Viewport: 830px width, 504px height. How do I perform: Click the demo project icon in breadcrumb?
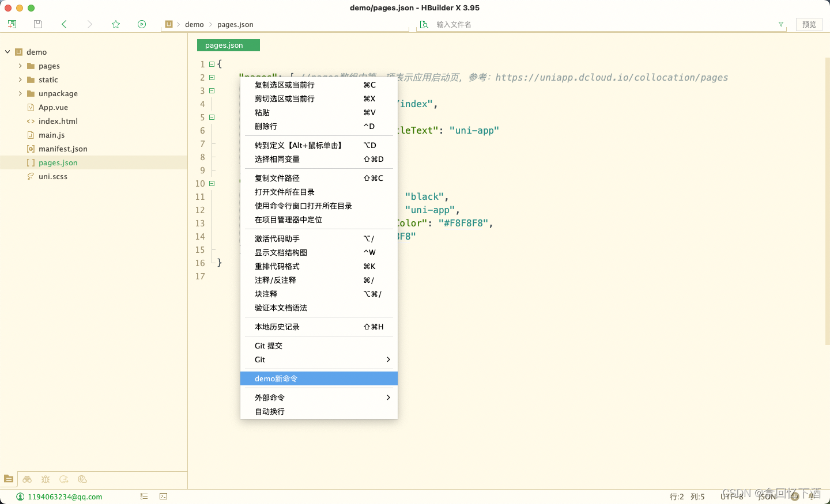coord(169,24)
